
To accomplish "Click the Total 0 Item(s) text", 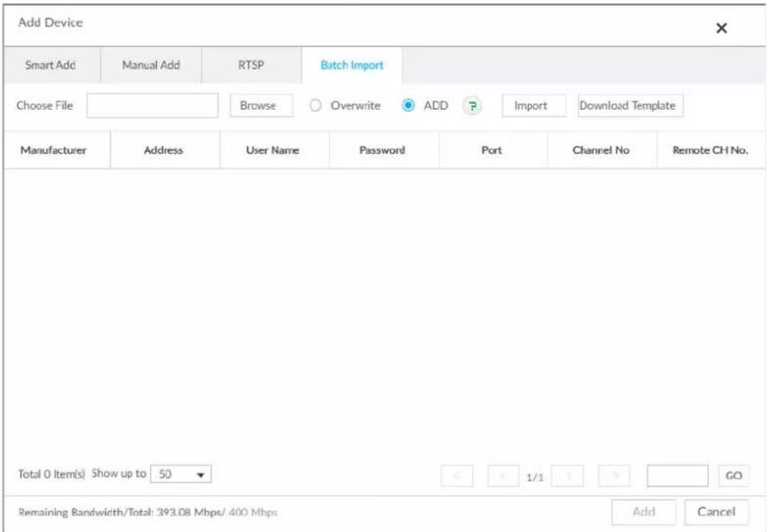I will (x=52, y=474).
